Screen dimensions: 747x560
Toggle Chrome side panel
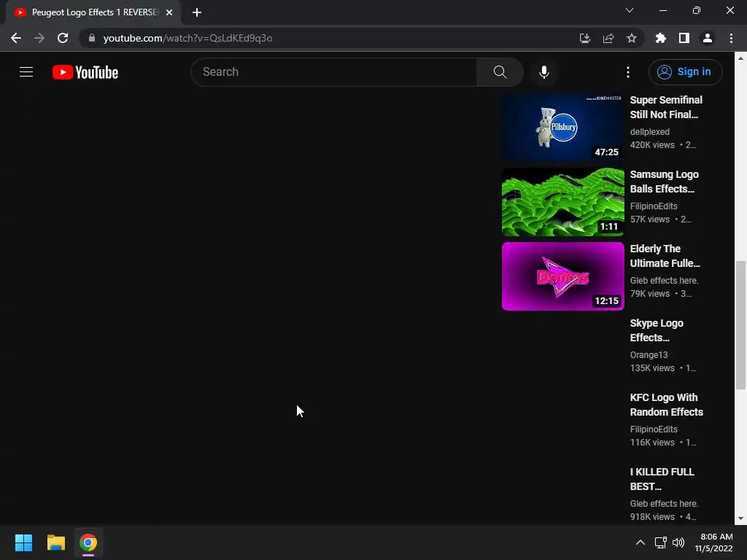(x=684, y=38)
